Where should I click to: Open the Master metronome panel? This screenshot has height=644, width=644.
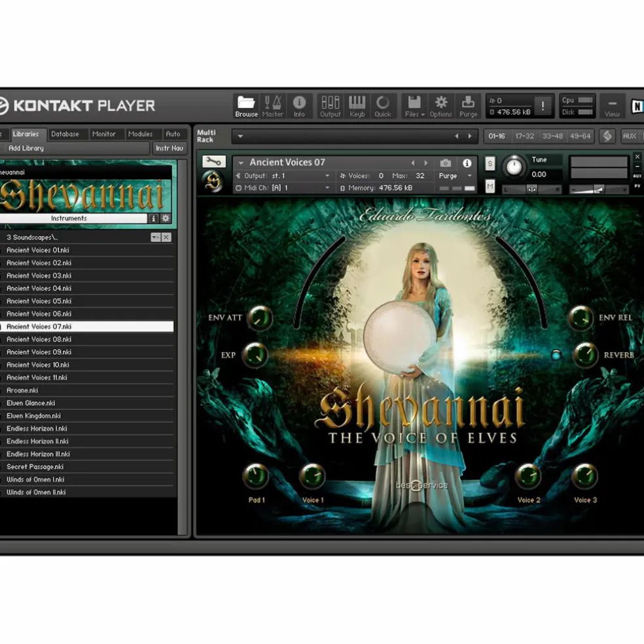pyautogui.click(x=272, y=106)
